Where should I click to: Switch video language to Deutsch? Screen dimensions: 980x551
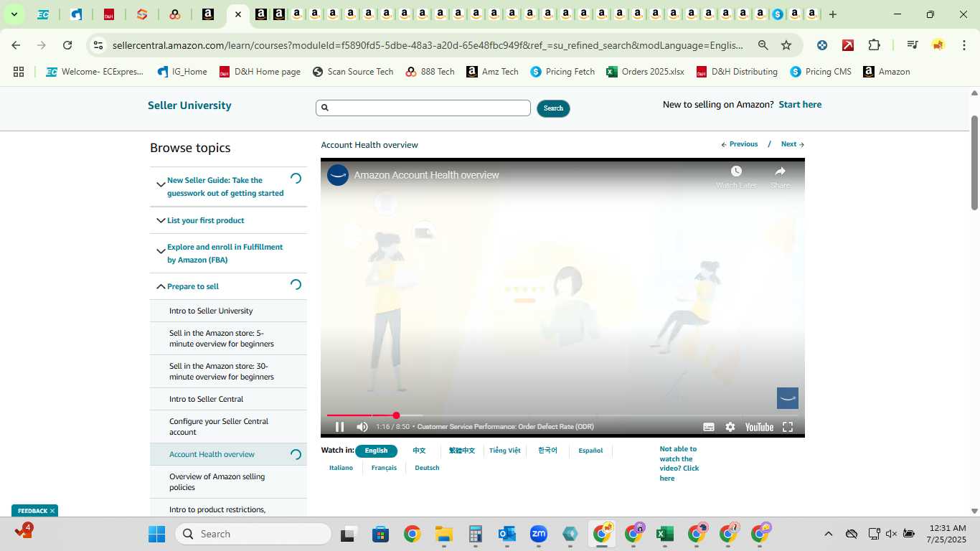click(427, 468)
